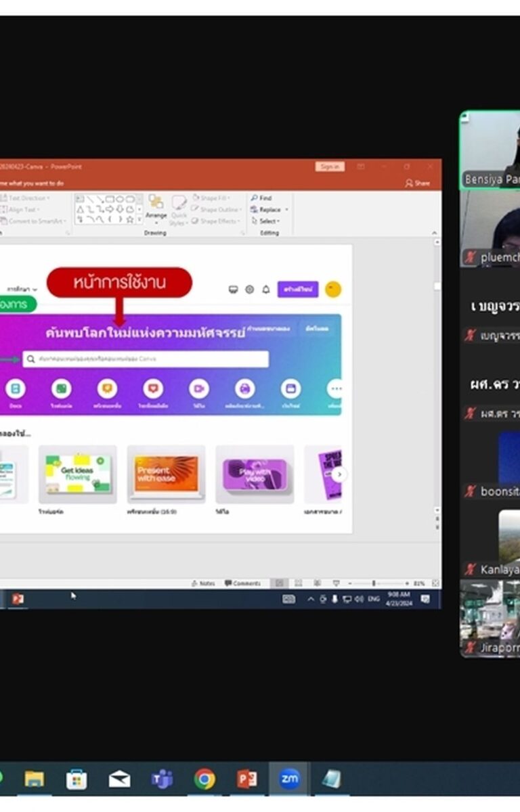Click the yellow profile avatar in Canva
This screenshot has height=812, width=520.
pos(332,290)
